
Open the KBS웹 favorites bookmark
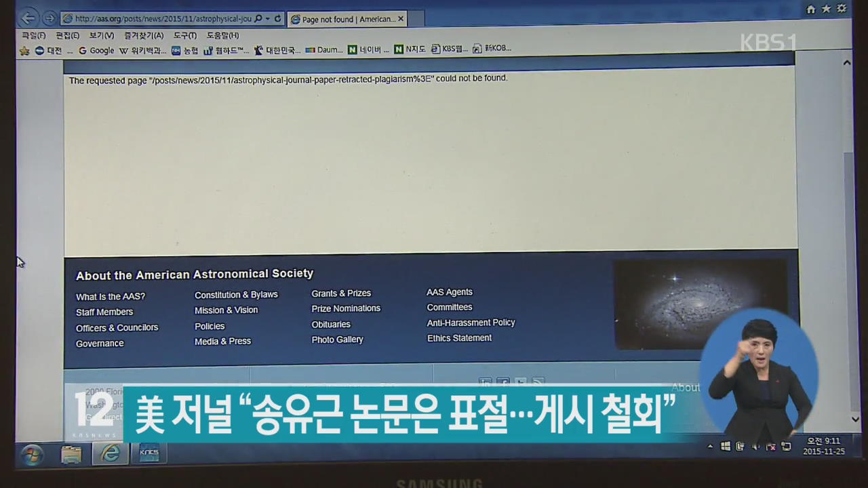(x=450, y=49)
